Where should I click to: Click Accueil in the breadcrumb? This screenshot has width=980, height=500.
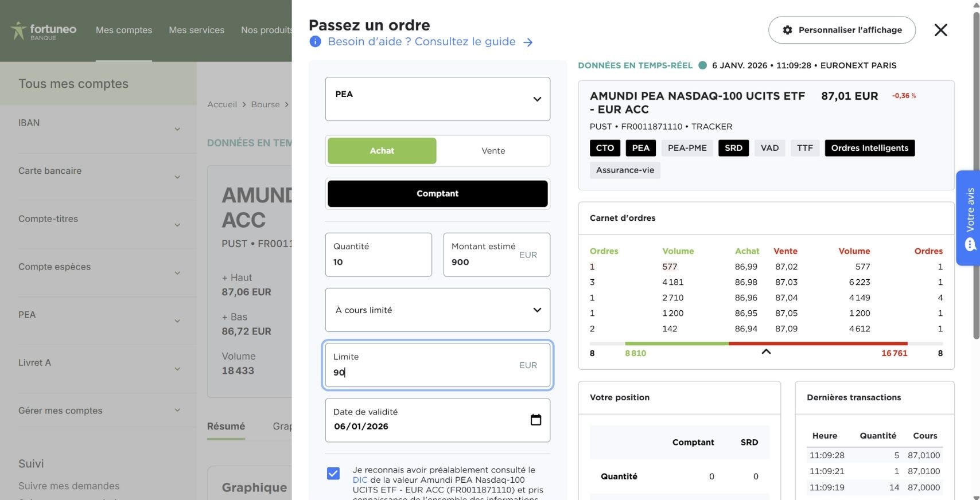tap(222, 104)
